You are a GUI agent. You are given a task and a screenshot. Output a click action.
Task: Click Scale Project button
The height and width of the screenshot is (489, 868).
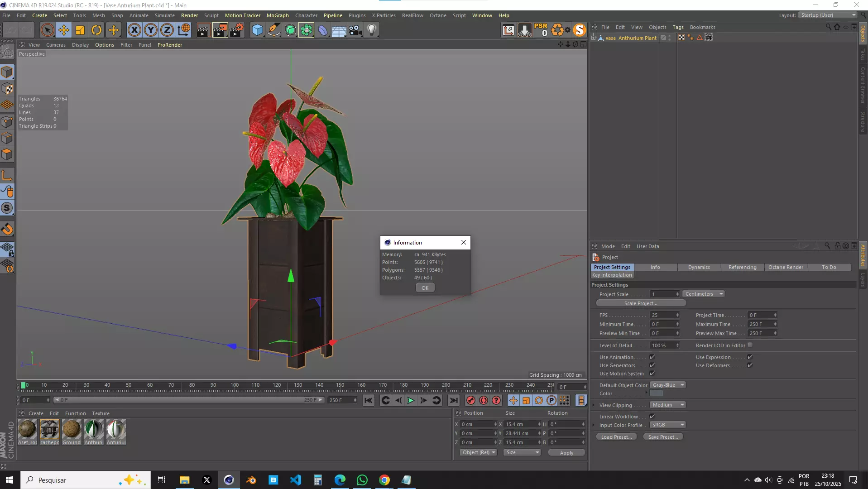pyautogui.click(x=641, y=303)
